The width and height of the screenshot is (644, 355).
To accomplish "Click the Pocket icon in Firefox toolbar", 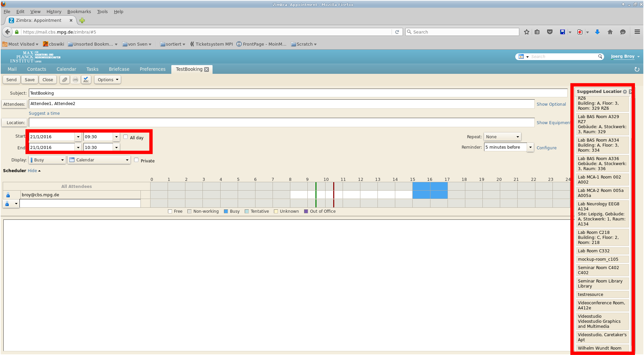I will pyautogui.click(x=550, y=32).
